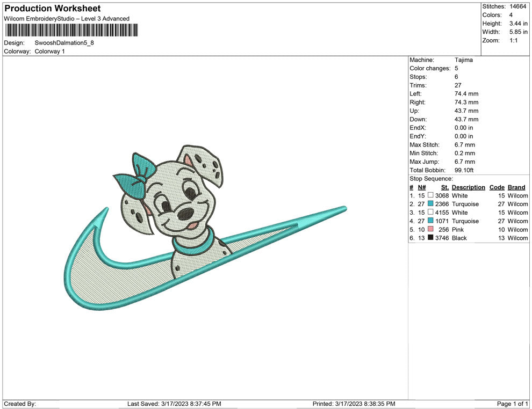
Task: Click 'Pink' in the stop sequence
Action: pos(457,229)
